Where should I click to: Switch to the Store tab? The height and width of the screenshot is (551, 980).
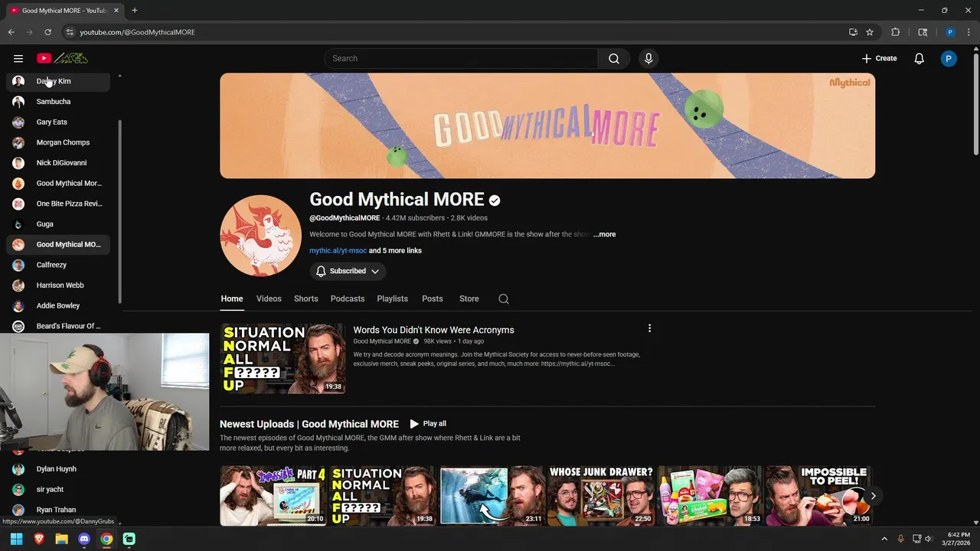(469, 298)
